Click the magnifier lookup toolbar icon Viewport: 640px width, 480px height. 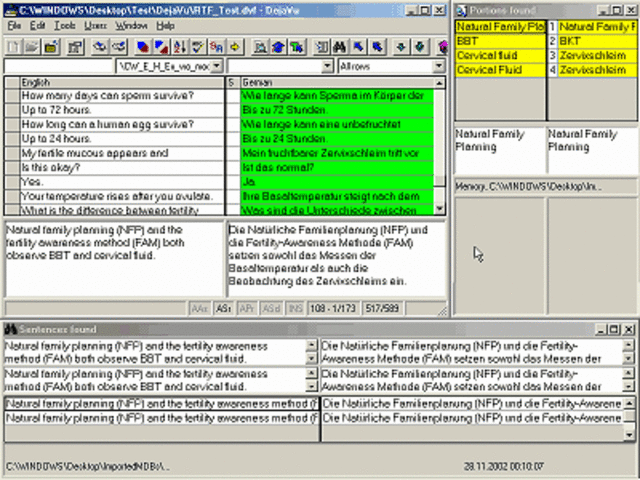(x=260, y=47)
